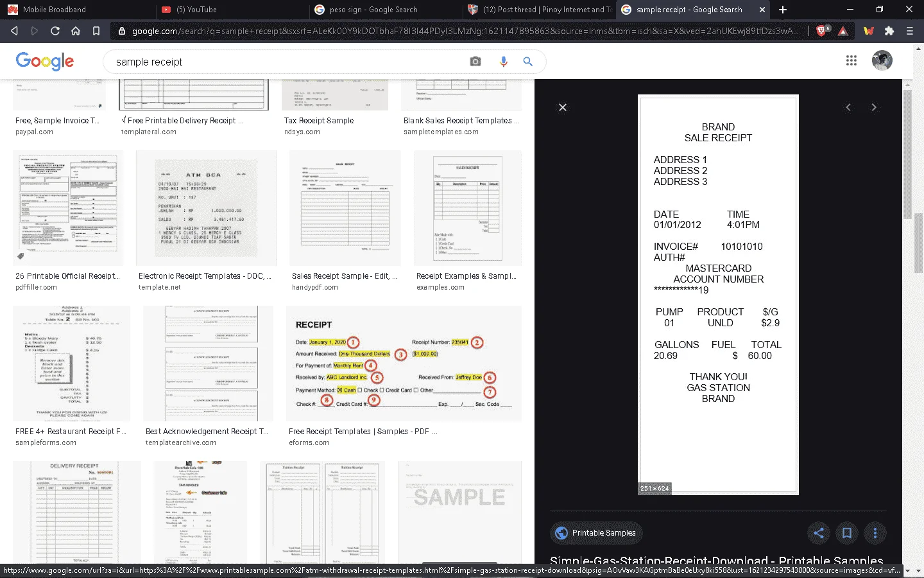Image resolution: width=924 pixels, height=578 pixels.
Task: Open the browser hamburger menu
Action: coord(910,31)
